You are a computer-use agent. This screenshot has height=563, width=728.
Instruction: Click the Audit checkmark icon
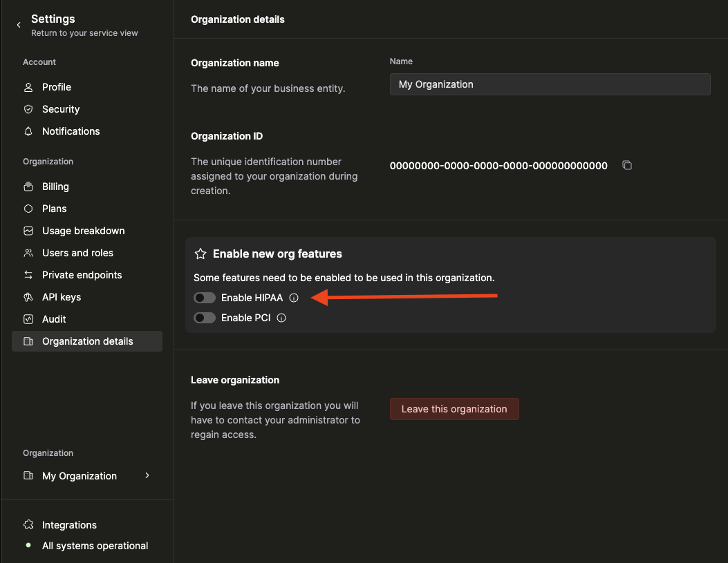point(28,319)
